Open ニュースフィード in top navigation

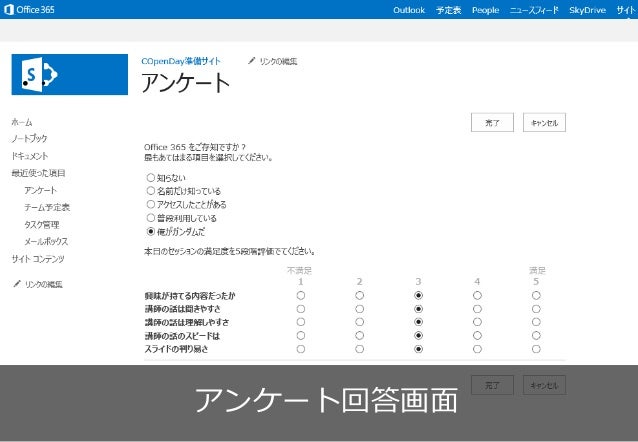[x=534, y=10]
